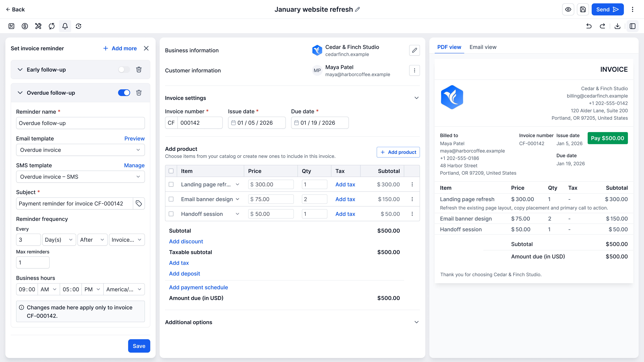Click the Add payment schedule link
The height and width of the screenshot is (362, 644).
click(198, 288)
